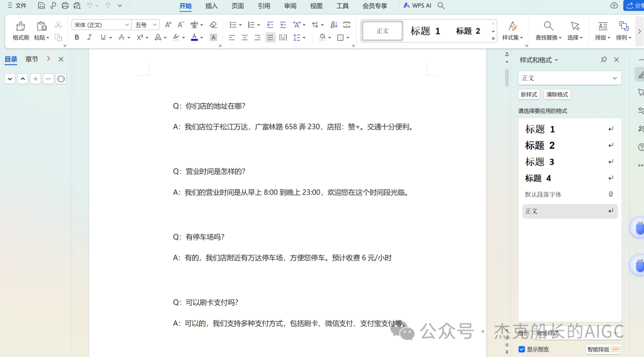
Task: Open the 文件 menu
Action: 17,6
